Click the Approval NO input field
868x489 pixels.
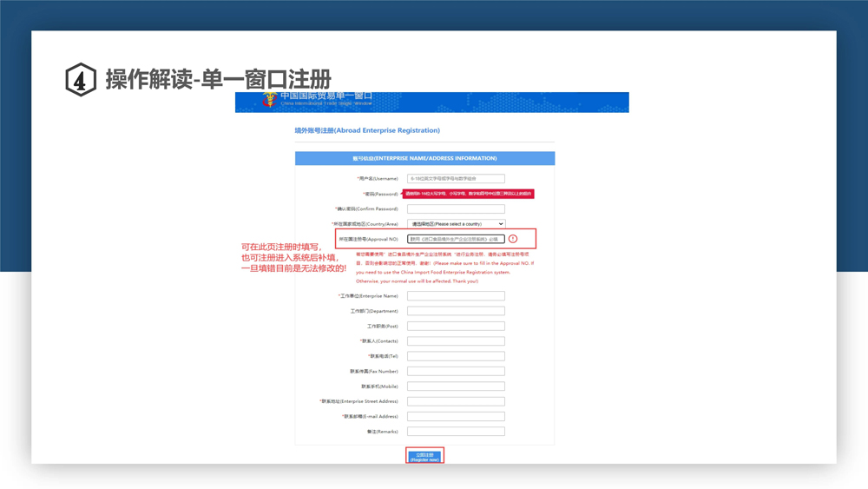pos(456,239)
